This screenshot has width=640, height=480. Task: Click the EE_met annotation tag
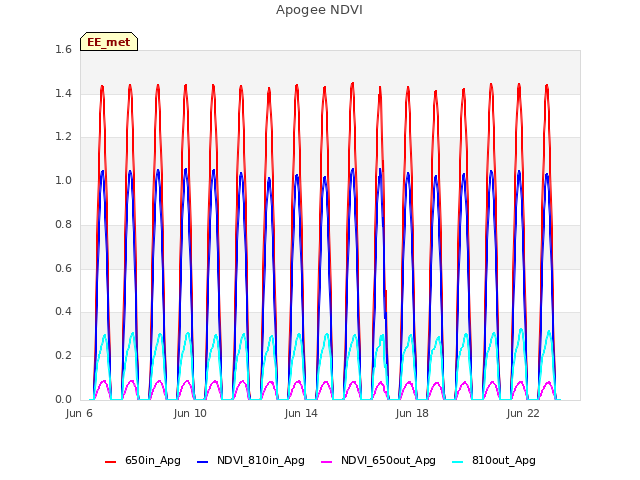tap(109, 42)
